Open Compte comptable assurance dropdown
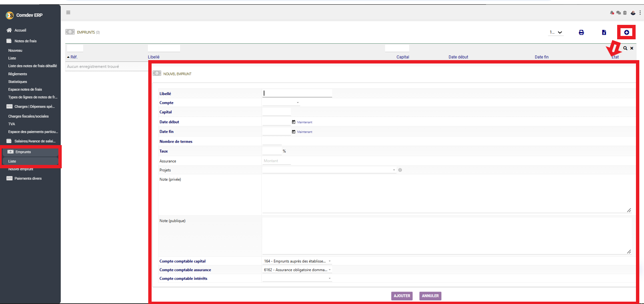This screenshot has width=644, height=304. click(x=297, y=270)
